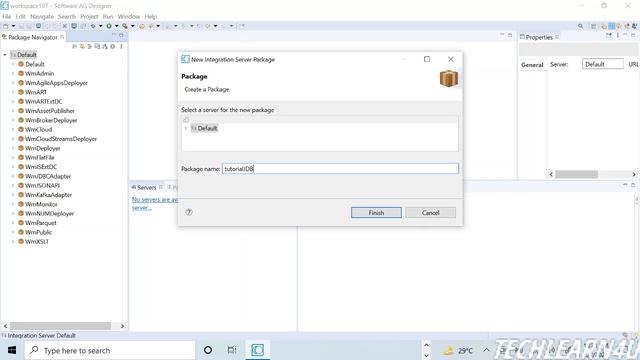
Task: Select the WmAgileAppsDeployer package
Action: 56,83
